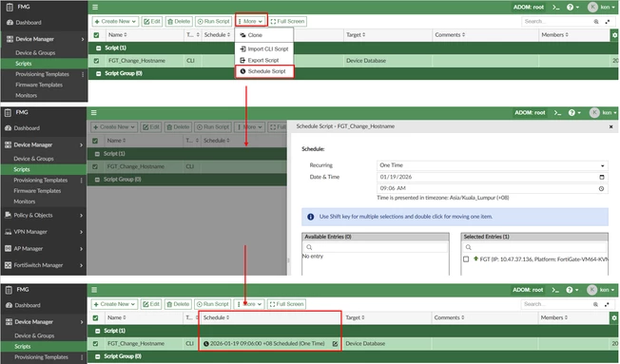This screenshot has height=364, width=620.
Task: Click the hamburger menu icon in the middle panel
Action: click(94, 113)
